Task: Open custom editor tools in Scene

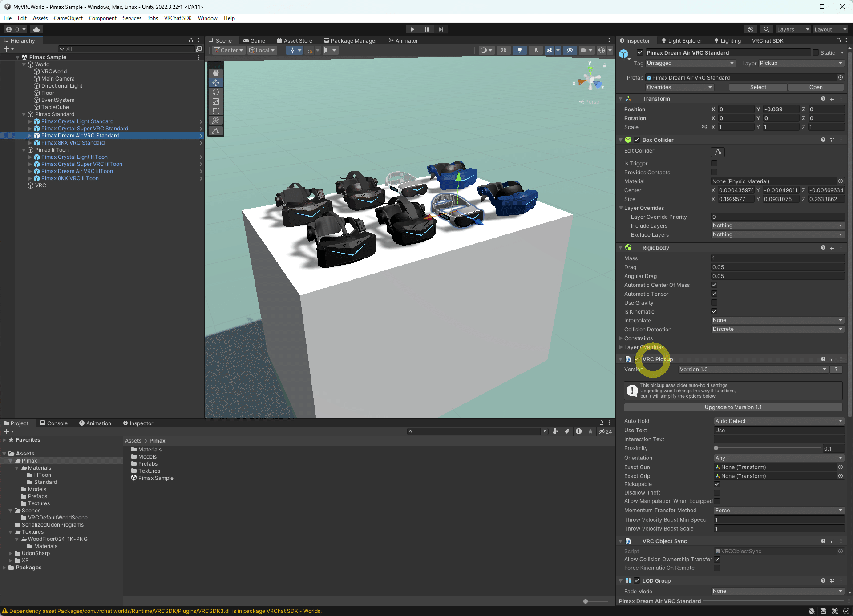Action: (216, 131)
